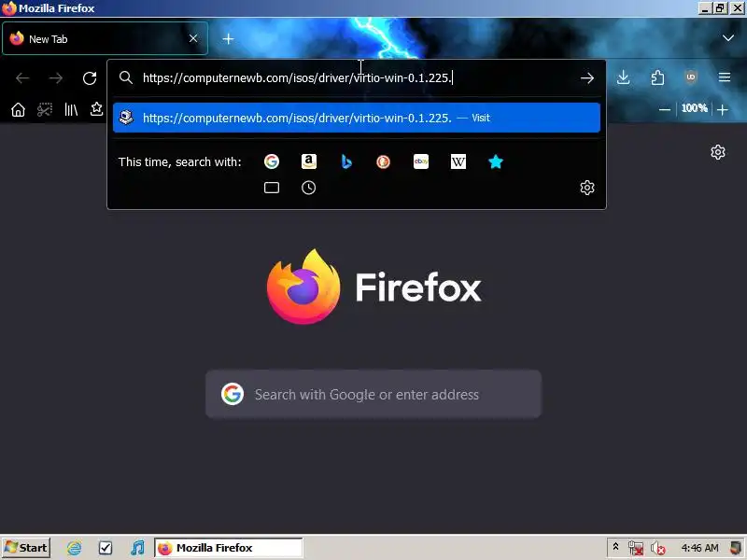
Task: Search this time with eBay
Action: [421, 161]
